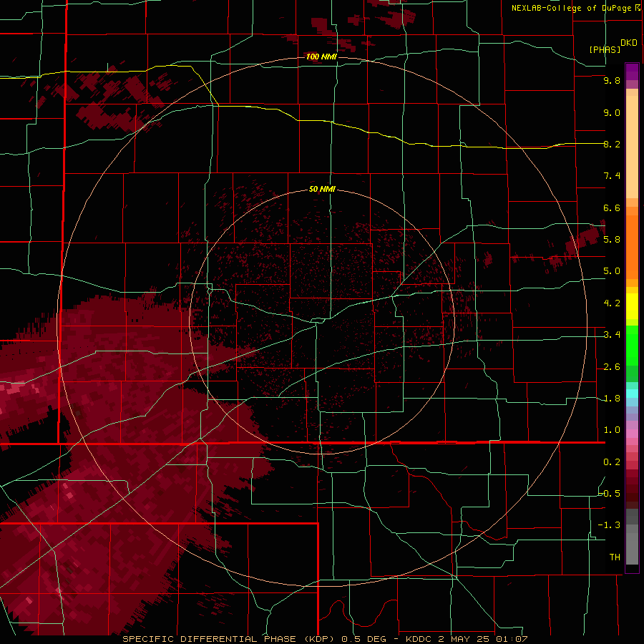644x644 pixels.
Task: Click the -0.5 scale value
Action: coord(610,493)
